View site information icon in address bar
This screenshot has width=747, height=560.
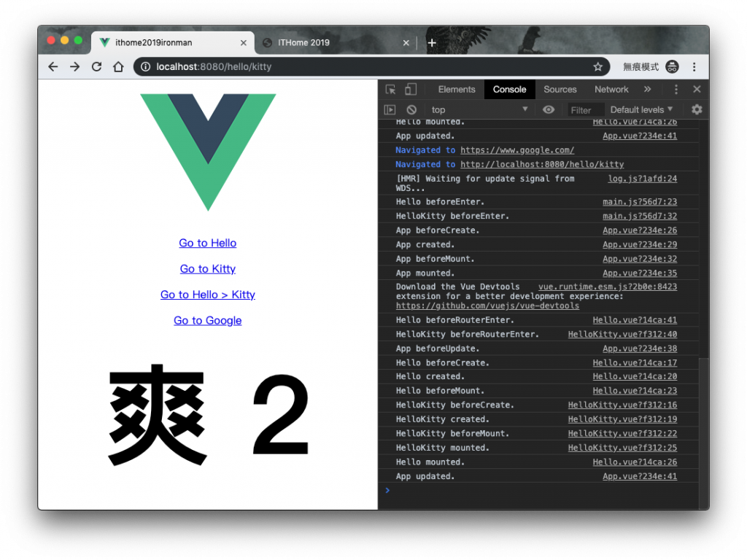[x=146, y=66]
